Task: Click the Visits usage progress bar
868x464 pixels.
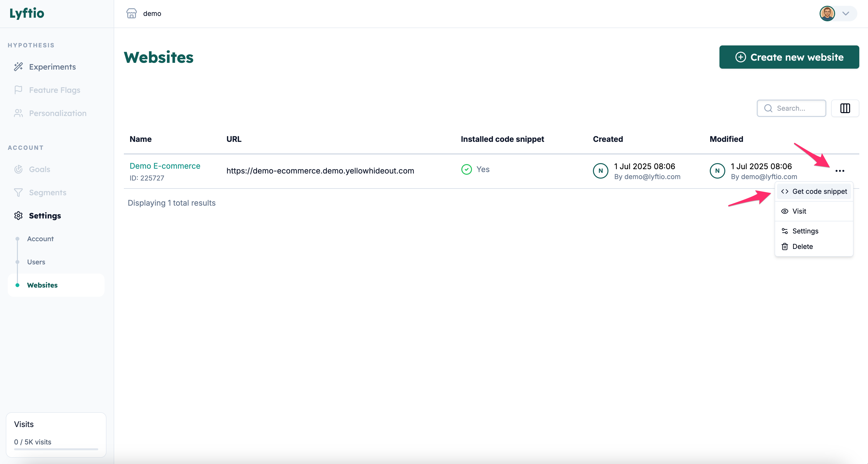Action: pos(56,449)
